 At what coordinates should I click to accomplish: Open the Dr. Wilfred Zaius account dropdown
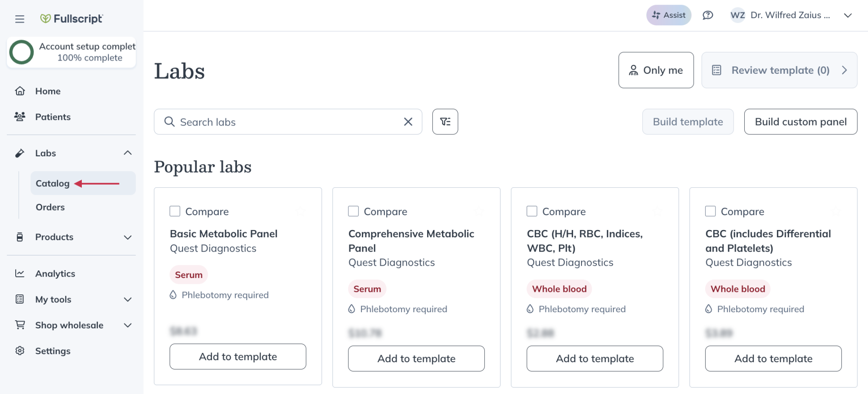coord(848,15)
